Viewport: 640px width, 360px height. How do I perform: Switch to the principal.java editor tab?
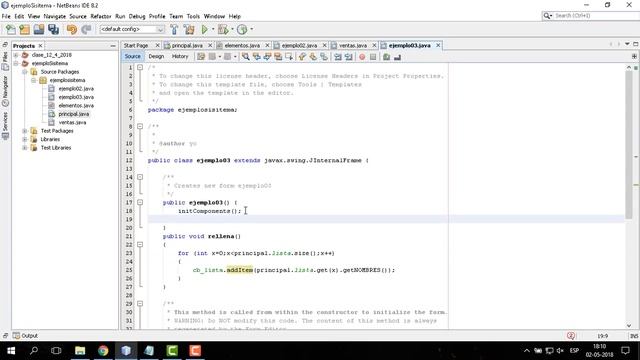[187, 45]
